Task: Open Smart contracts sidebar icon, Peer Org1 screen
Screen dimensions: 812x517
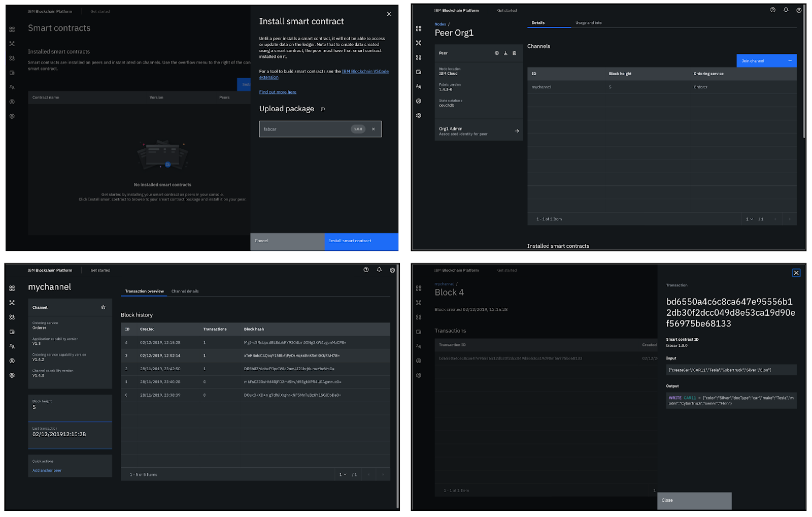Action: 419,57
